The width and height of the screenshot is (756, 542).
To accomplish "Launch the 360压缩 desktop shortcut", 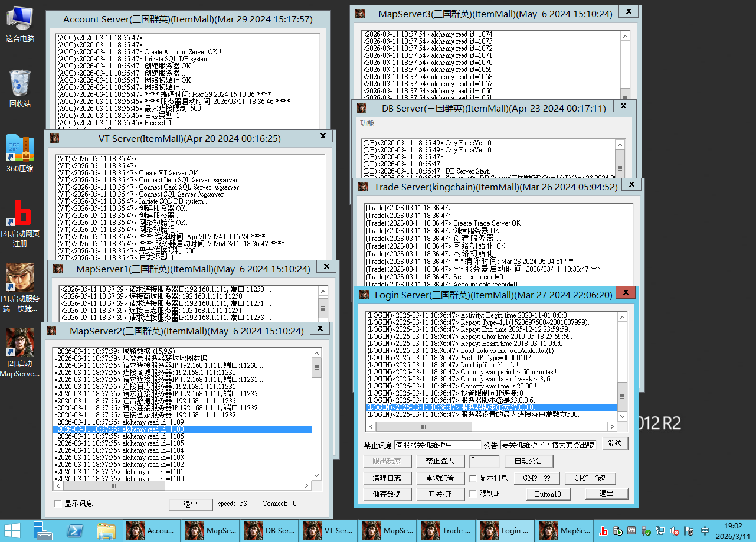I will pos(20,152).
